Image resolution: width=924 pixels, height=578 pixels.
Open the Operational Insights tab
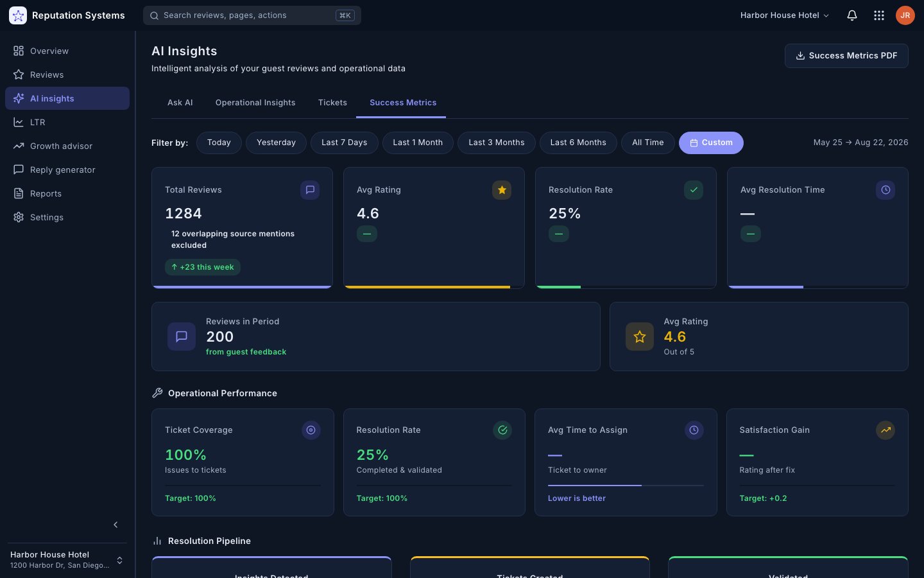click(x=255, y=103)
